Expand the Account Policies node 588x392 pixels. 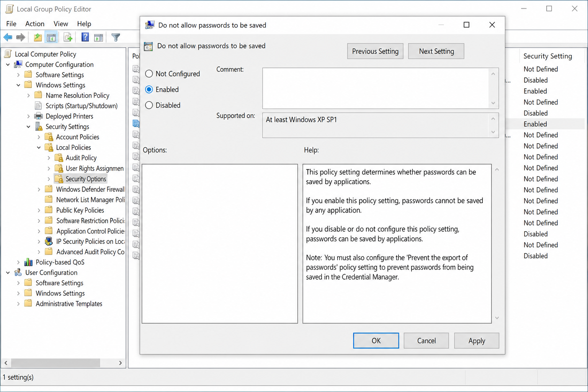point(39,137)
